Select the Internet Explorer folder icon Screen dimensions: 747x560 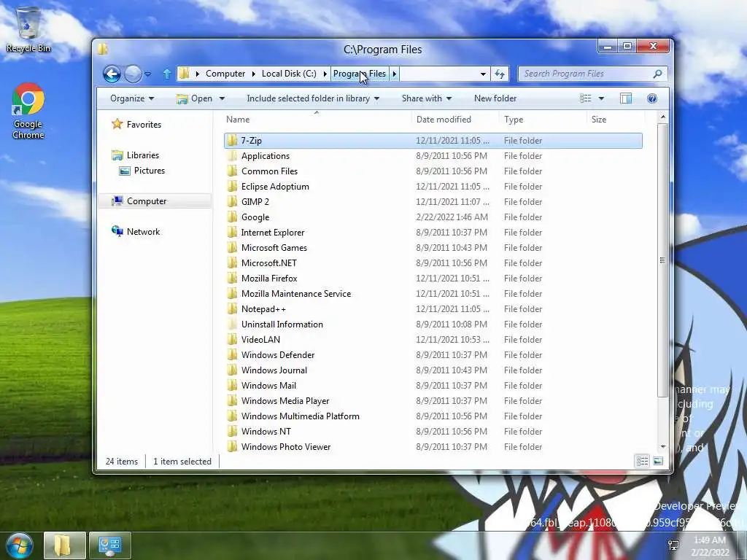[232, 233]
